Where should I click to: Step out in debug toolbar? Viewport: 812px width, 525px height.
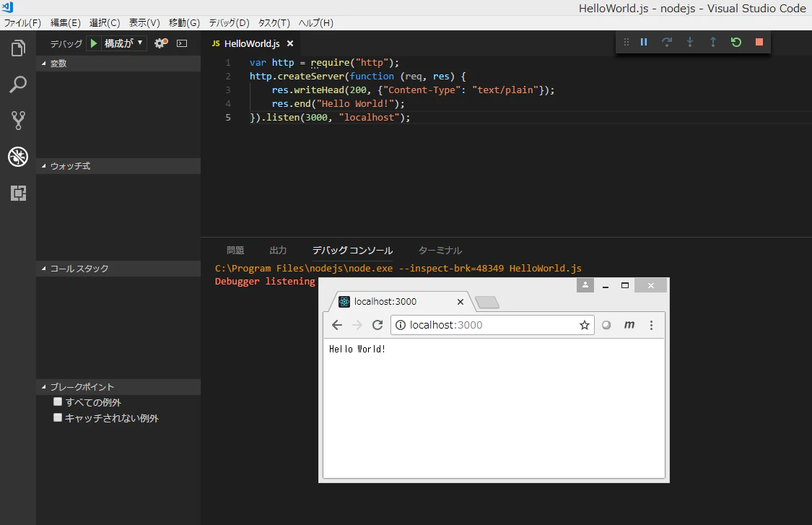click(713, 42)
